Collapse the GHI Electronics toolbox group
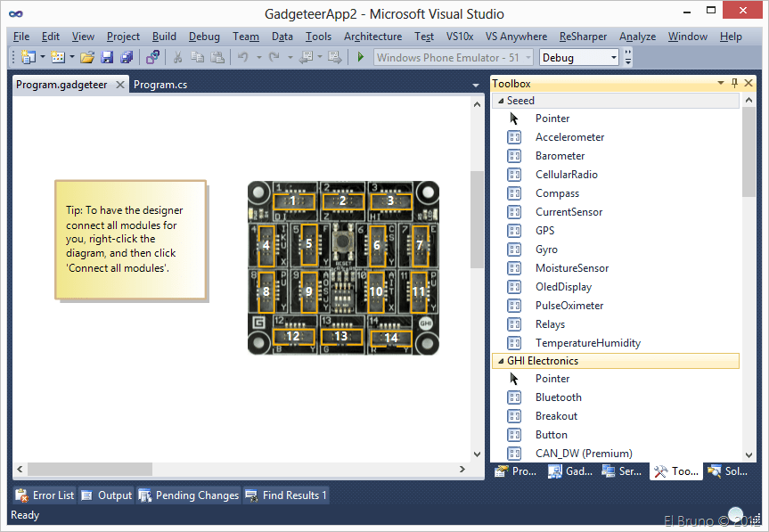The image size is (769, 532). (x=499, y=361)
